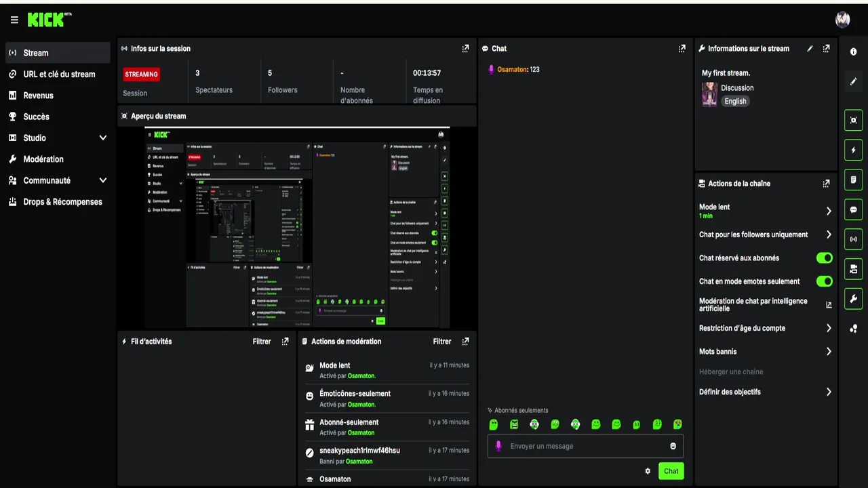868x488 pixels.
Task: Open Mots bannis chevron
Action: coord(829,352)
